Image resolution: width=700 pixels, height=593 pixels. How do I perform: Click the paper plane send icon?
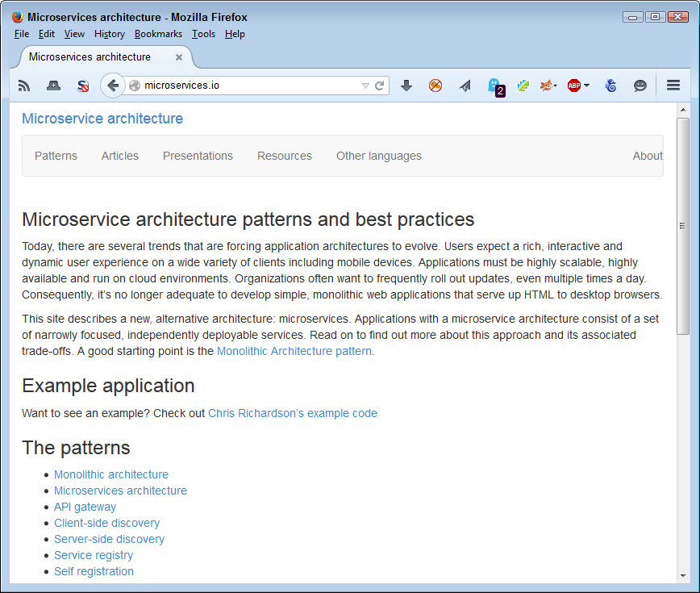pos(465,85)
